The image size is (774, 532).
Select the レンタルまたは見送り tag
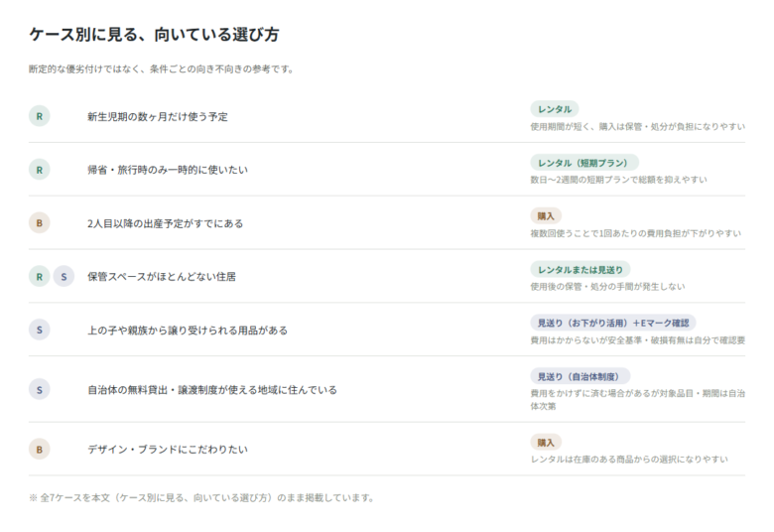coord(580,269)
